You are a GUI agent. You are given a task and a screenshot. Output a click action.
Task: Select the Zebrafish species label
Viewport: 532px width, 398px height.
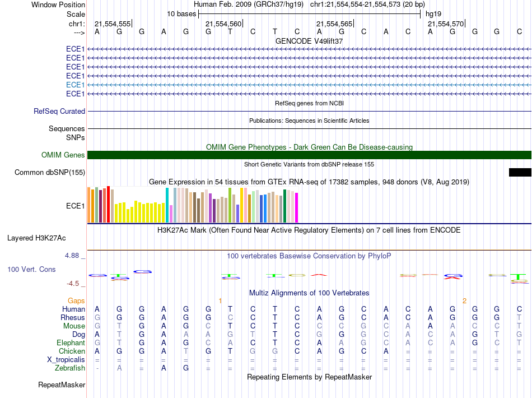pos(70,368)
